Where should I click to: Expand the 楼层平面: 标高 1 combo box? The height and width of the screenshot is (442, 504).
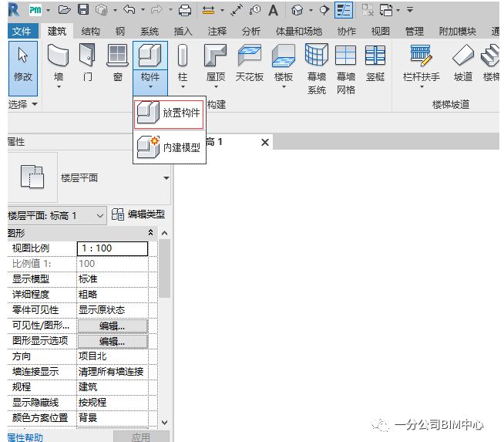pos(99,216)
